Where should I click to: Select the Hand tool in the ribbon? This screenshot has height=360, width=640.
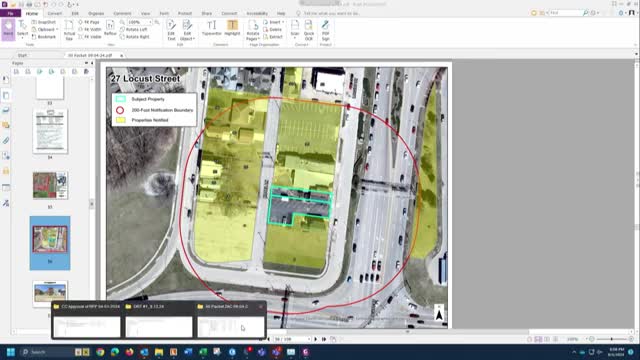tap(8, 29)
